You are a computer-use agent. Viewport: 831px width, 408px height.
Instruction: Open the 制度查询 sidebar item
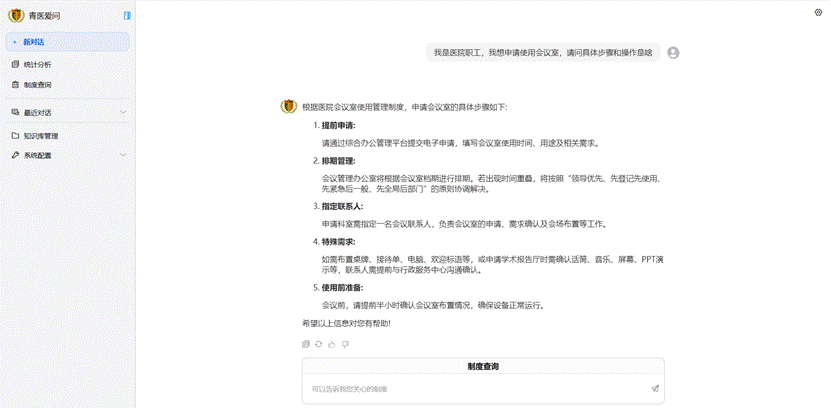coord(37,85)
